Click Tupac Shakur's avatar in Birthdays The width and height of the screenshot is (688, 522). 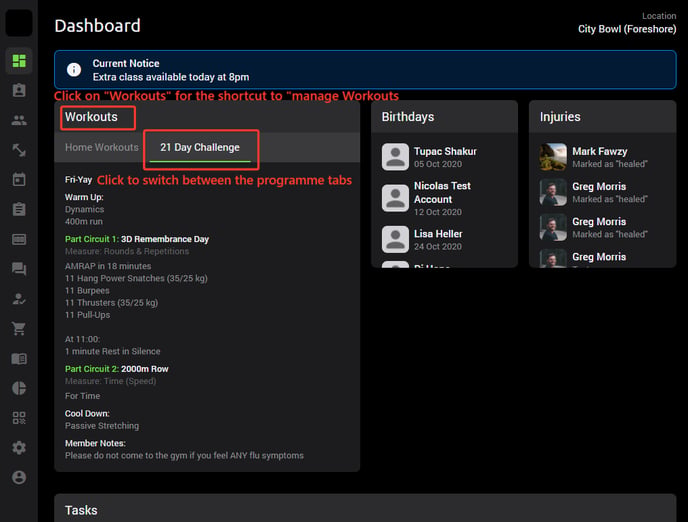[x=395, y=157]
